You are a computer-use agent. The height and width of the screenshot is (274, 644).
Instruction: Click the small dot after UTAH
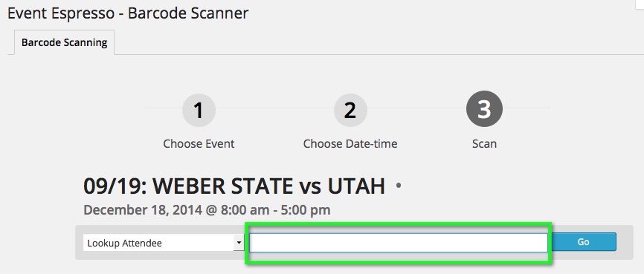click(x=399, y=186)
